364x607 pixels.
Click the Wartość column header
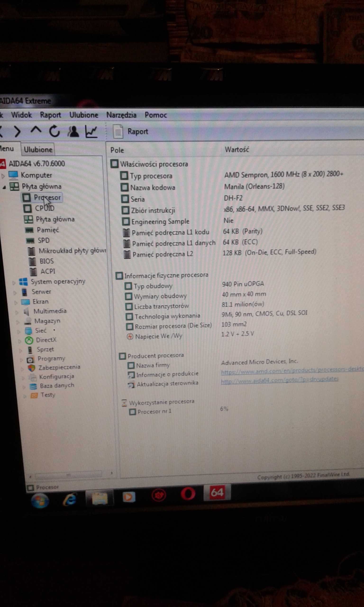click(237, 149)
